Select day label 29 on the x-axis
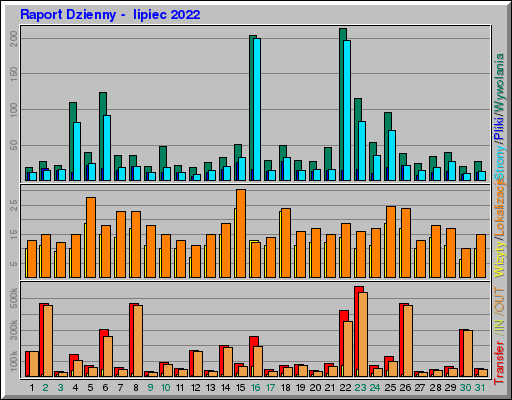Image resolution: width=512 pixels, height=400 pixels. tap(450, 388)
